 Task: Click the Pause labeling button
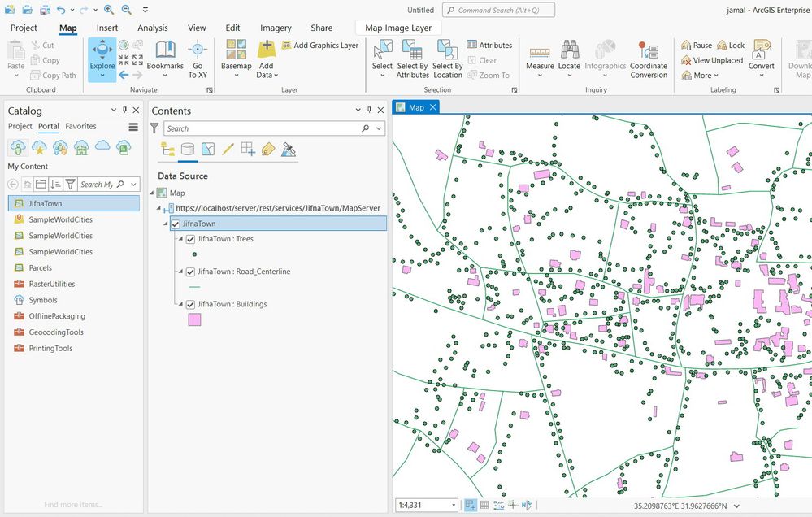[697, 46]
